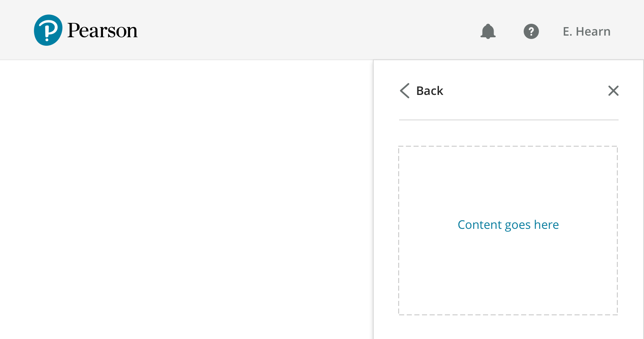
Task: Click the header area left of Pearson logo
Action: [x=17, y=31]
